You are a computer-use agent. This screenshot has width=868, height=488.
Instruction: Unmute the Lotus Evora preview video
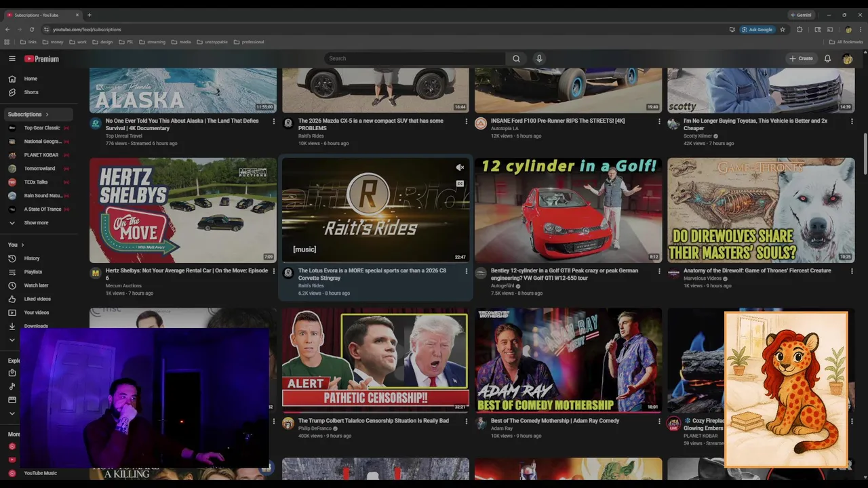pyautogui.click(x=460, y=167)
